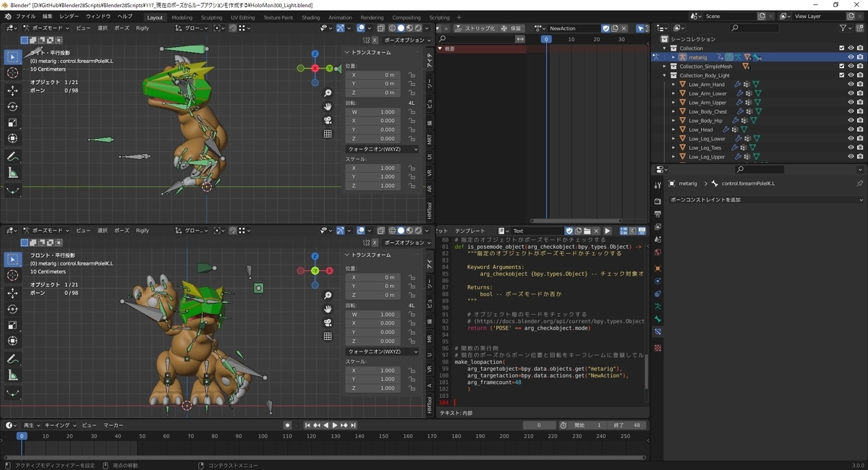Image resolution: width=868 pixels, height=470 pixels.
Task: Open クォータニオン(WXYZ) rotation mode in upper viewport
Action: coord(381,149)
